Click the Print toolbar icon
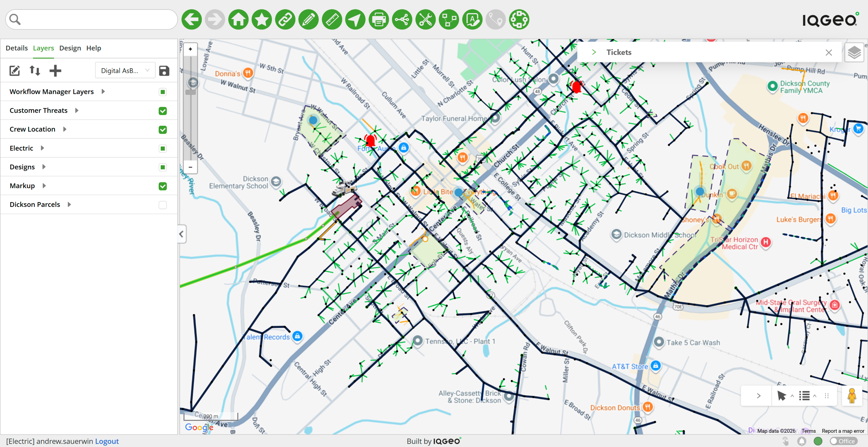Image resolution: width=868 pixels, height=447 pixels. 379,20
